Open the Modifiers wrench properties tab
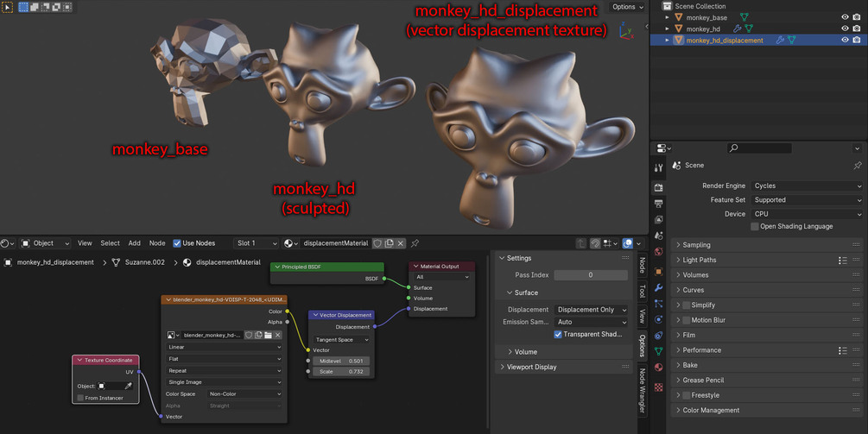The height and width of the screenshot is (434, 868). point(659,288)
